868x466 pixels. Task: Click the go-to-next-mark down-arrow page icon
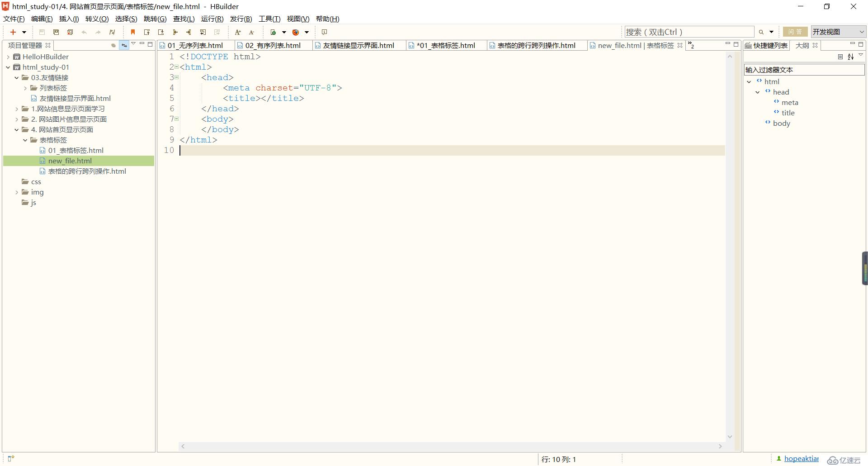pyautogui.click(x=161, y=32)
